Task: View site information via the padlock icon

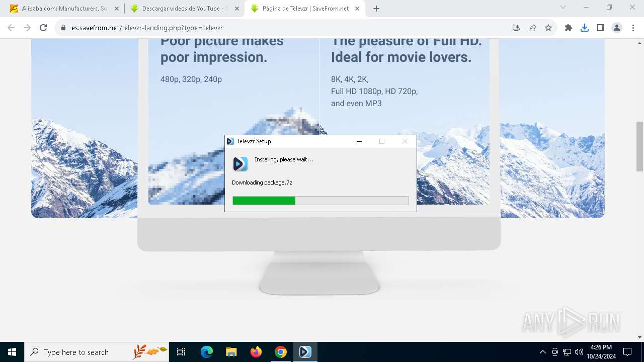Action: pyautogui.click(x=63, y=28)
